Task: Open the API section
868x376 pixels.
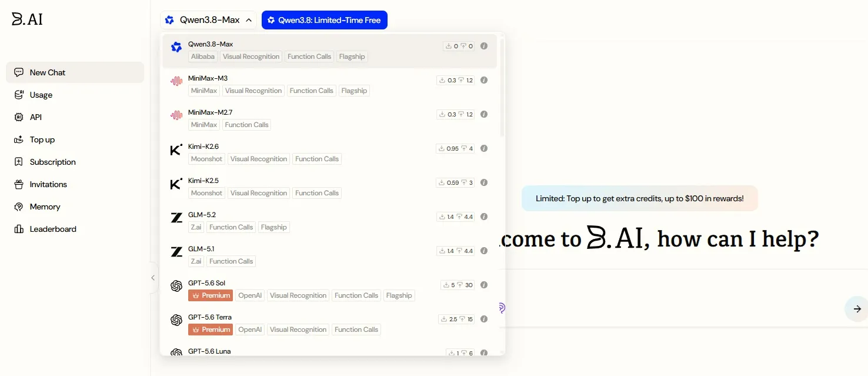Action: tap(75, 117)
